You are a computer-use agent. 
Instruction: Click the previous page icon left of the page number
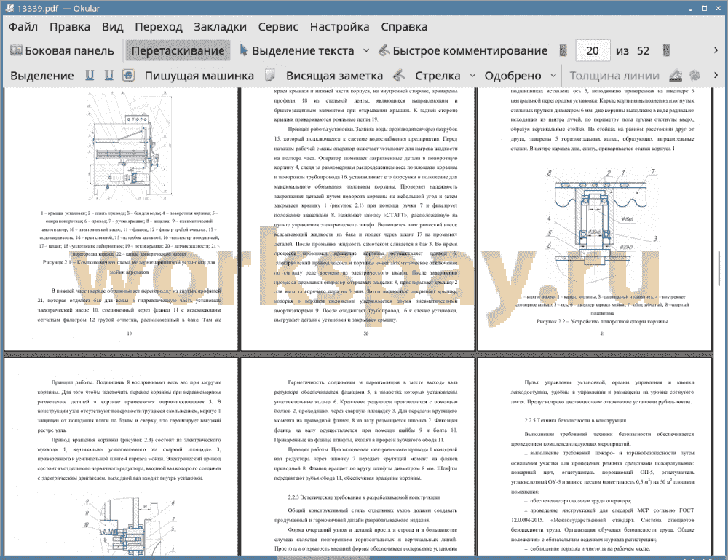[x=563, y=51]
